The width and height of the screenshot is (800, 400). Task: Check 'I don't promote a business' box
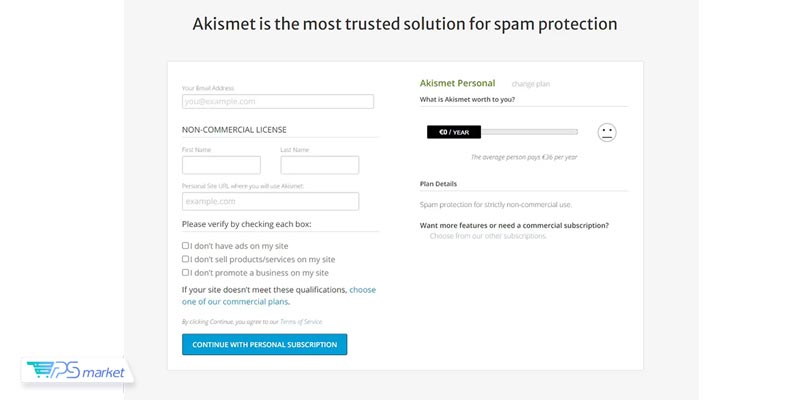[x=185, y=272]
